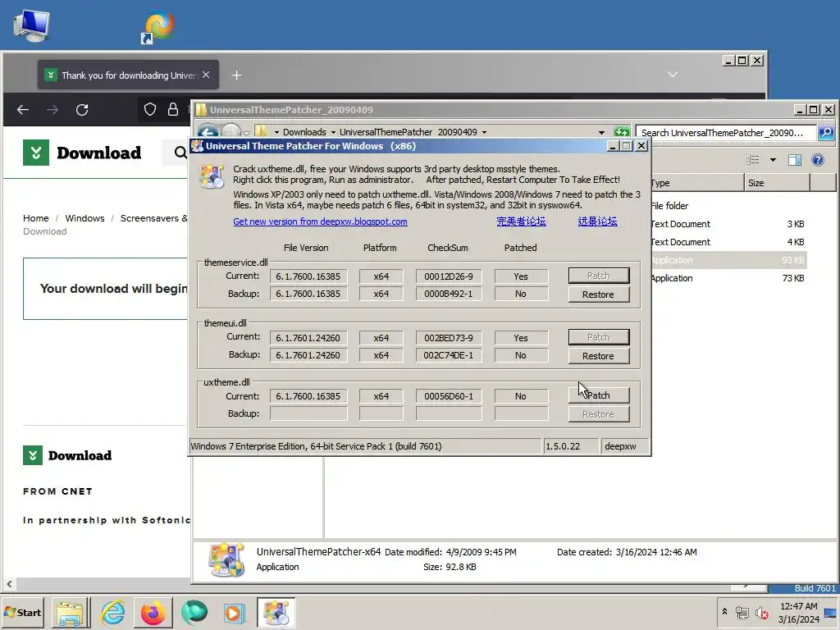Click the details pane application thumbnail
This screenshot has height=630, width=840.
226,559
